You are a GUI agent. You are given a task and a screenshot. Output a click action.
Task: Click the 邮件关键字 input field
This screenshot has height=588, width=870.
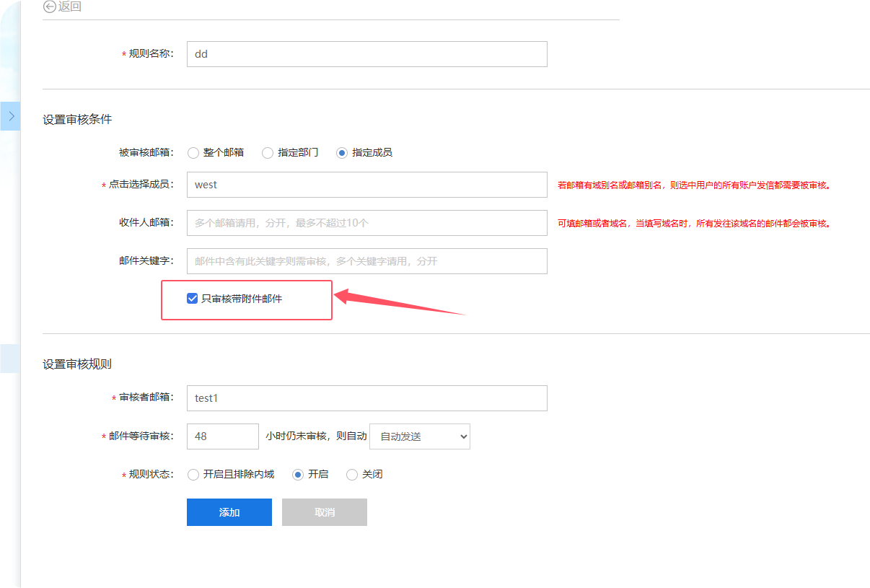coord(366,261)
